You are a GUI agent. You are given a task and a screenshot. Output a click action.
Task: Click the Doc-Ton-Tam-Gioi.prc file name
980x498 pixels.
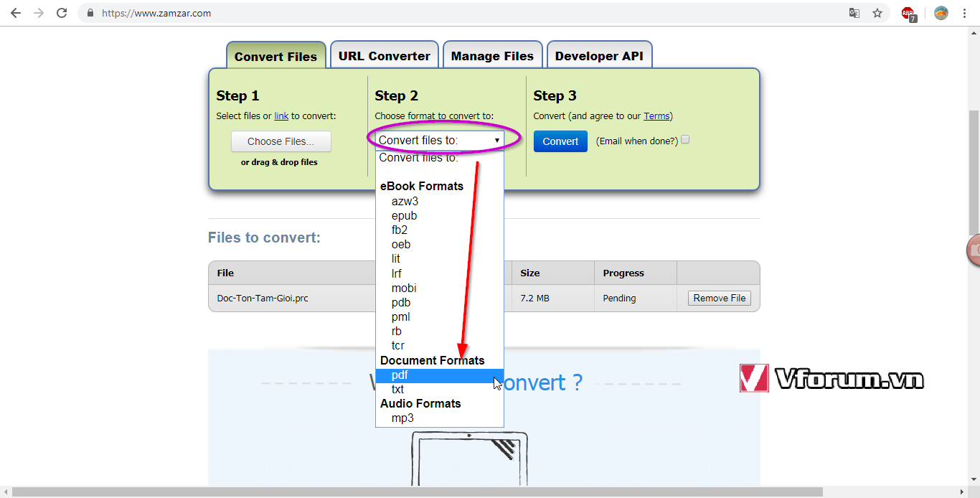click(x=263, y=298)
